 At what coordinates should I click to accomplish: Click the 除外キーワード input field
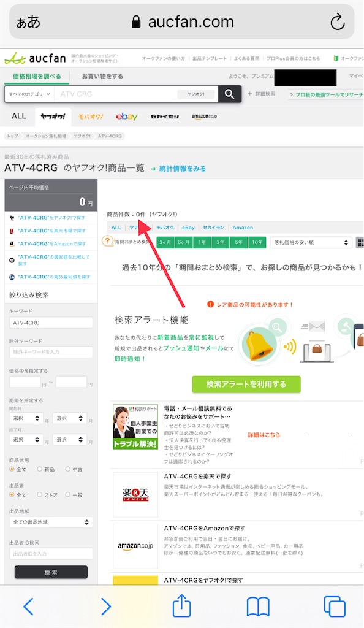click(51, 352)
